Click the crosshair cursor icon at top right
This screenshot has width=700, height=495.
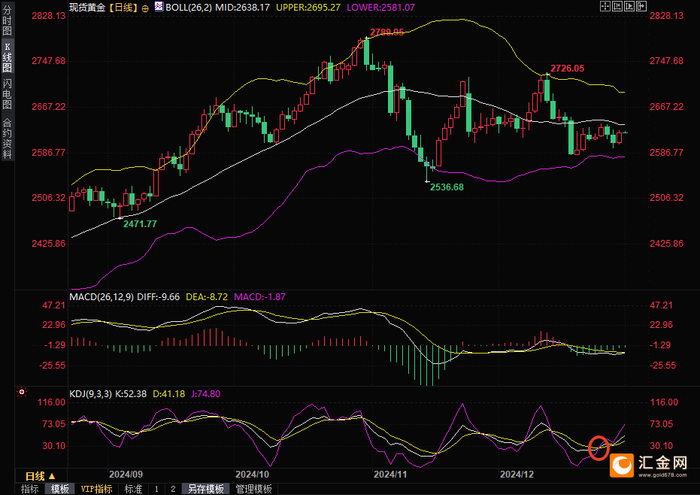click(605, 6)
